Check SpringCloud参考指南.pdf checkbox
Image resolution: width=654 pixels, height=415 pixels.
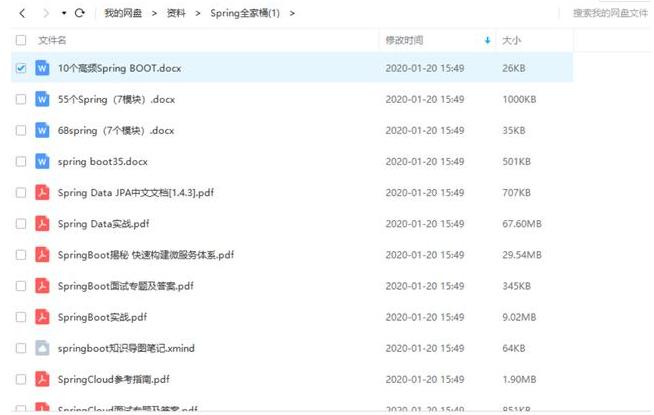click(x=21, y=380)
